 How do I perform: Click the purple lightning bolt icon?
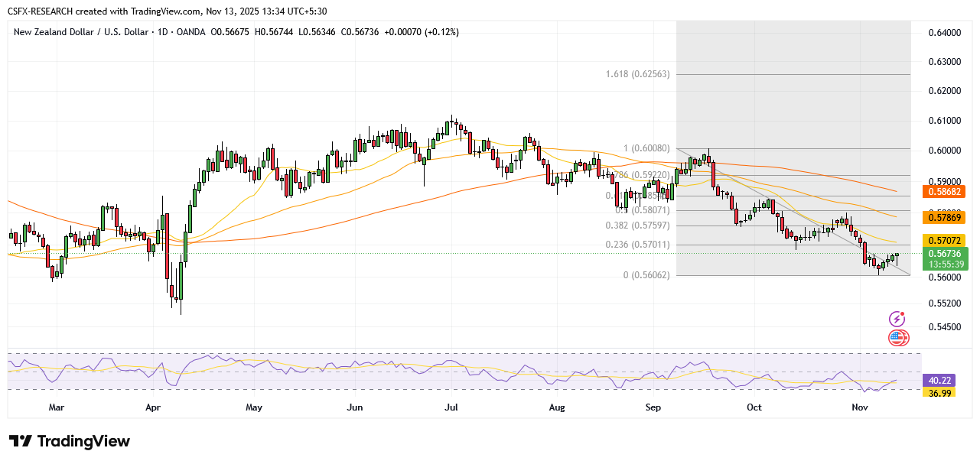click(897, 319)
